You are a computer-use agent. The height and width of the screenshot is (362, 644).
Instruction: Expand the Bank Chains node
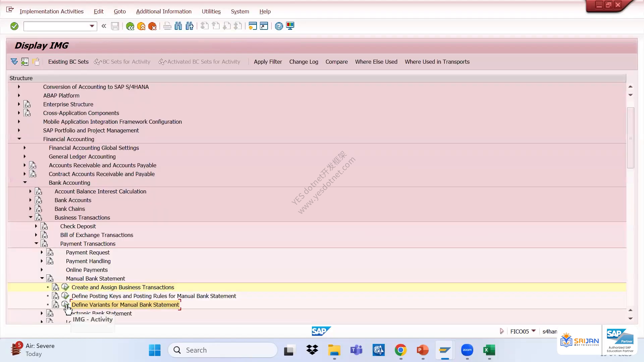coord(30,208)
